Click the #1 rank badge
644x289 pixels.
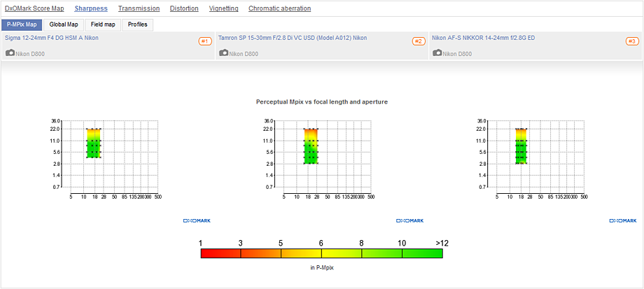click(x=205, y=41)
